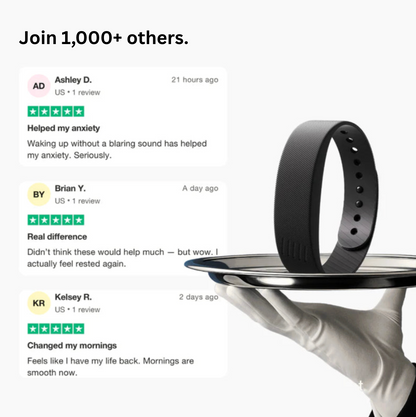This screenshot has height=417, width=416.
Task: Open the Kelsey R. reviewer name
Action: coord(73,297)
